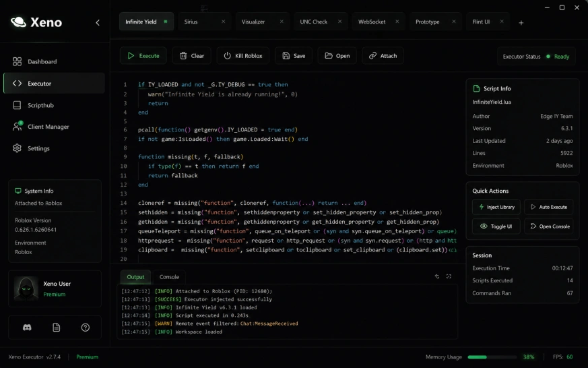Click the Discord icon
This screenshot has width=588, height=368.
27,328
